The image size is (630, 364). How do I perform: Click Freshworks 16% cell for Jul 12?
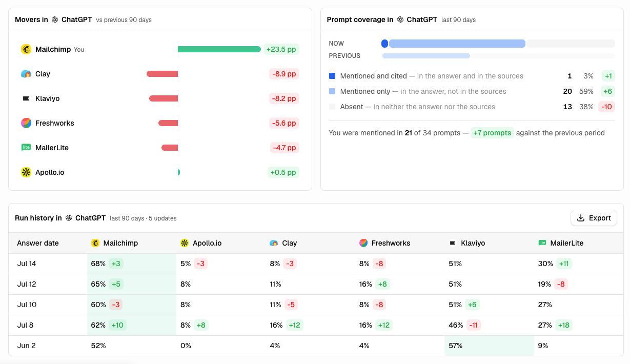tap(400, 284)
